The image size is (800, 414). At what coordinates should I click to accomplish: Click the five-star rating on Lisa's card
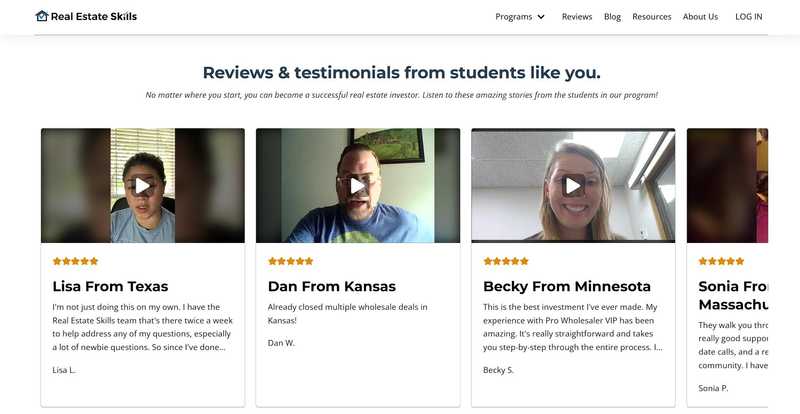point(75,261)
